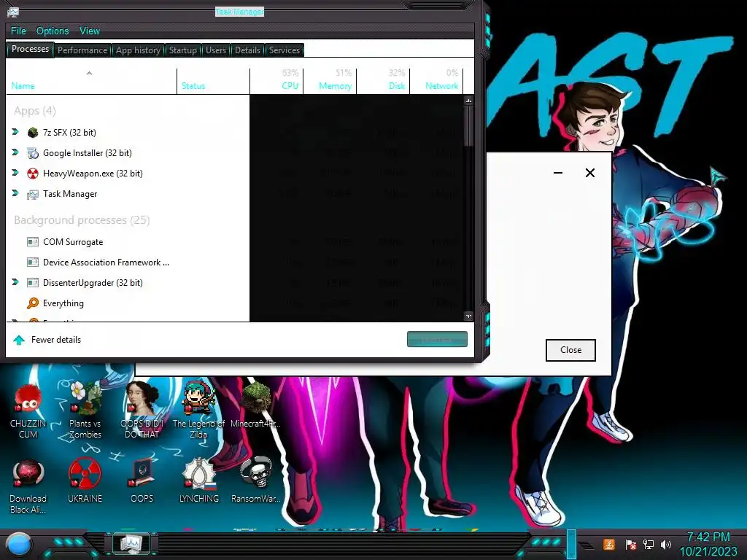
Task: Open the LYNCHING desktop shortcut
Action: 198,481
